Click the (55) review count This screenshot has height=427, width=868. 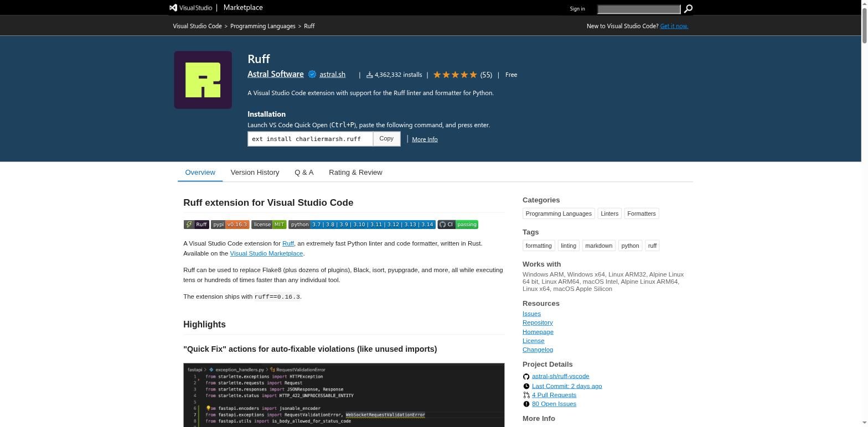click(486, 75)
